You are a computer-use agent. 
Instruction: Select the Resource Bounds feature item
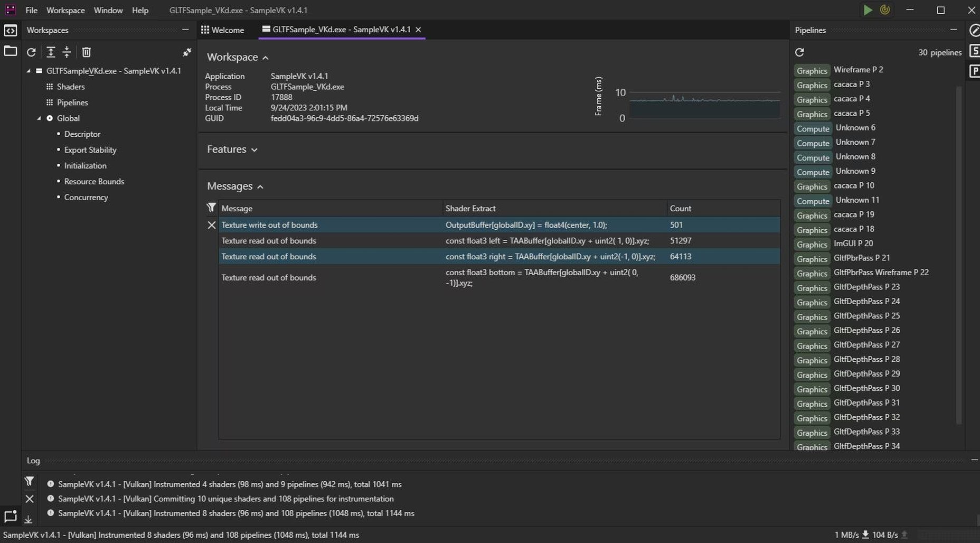[94, 181]
